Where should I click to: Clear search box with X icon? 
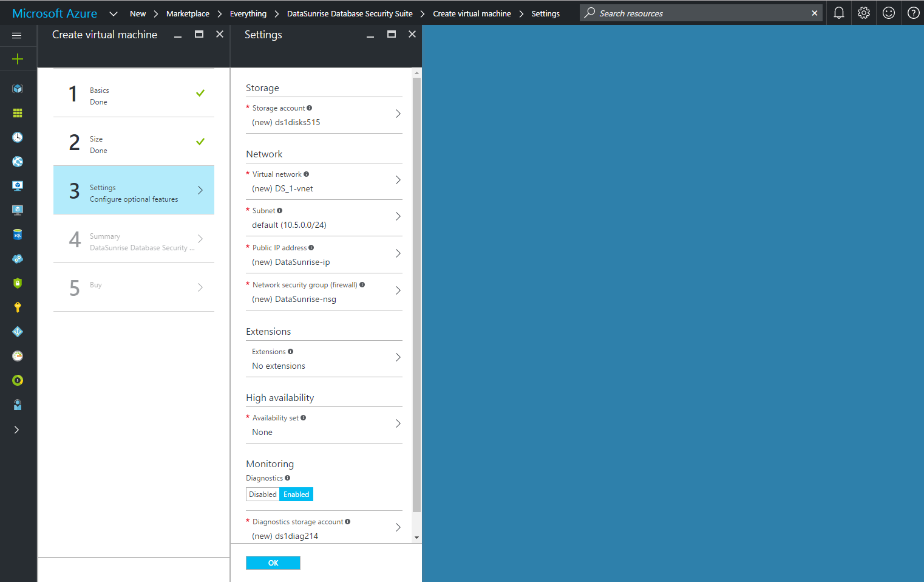815,13
